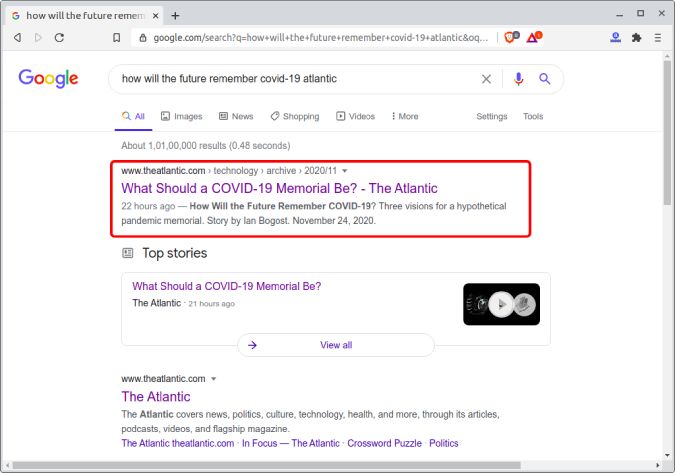Viewport: 675px width, 473px height.
Task: Click the scroll down arrow
Action: point(667,455)
